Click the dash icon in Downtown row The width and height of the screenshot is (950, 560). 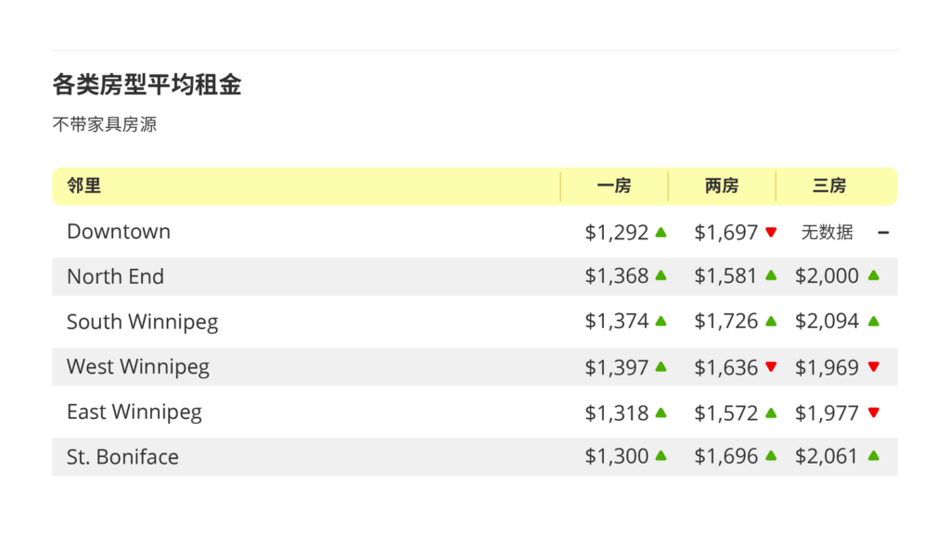pyautogui.click(x=883, y=233)
